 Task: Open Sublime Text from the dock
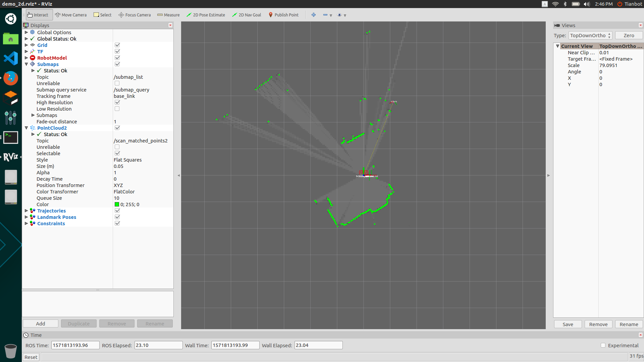(11, 98)
